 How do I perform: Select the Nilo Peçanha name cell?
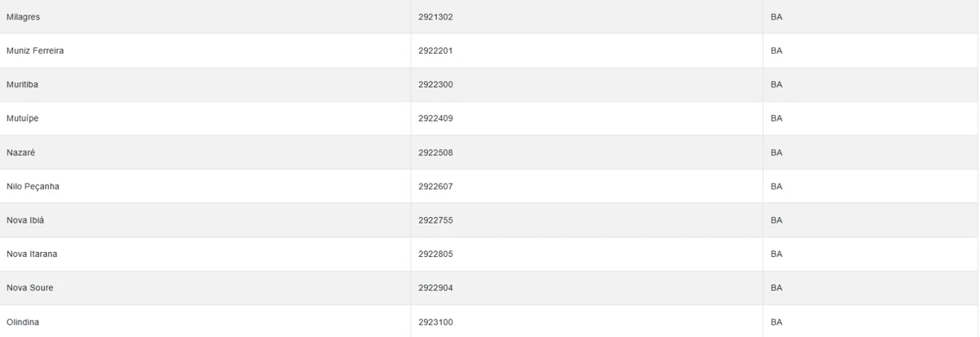(33, 186)
